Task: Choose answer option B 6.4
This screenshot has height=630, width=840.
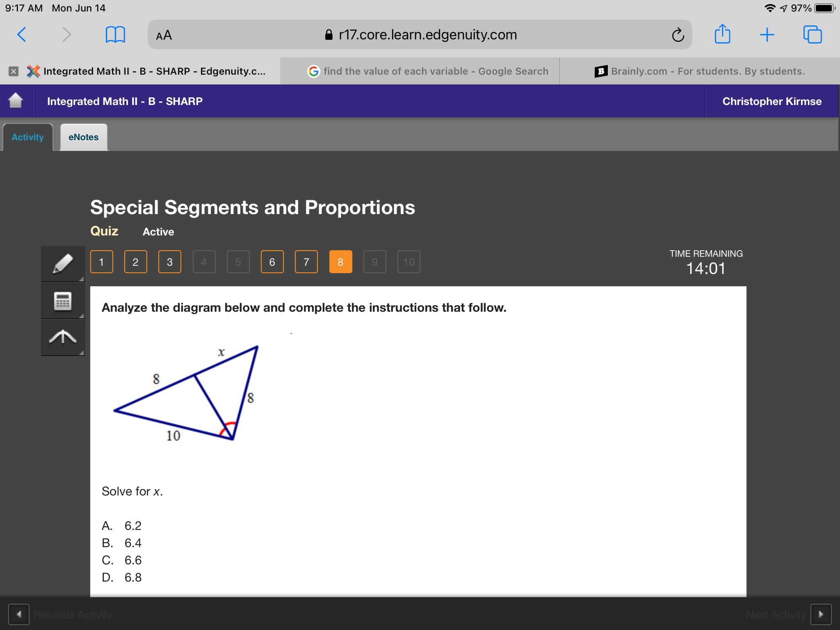Action: tap(132, 543)
